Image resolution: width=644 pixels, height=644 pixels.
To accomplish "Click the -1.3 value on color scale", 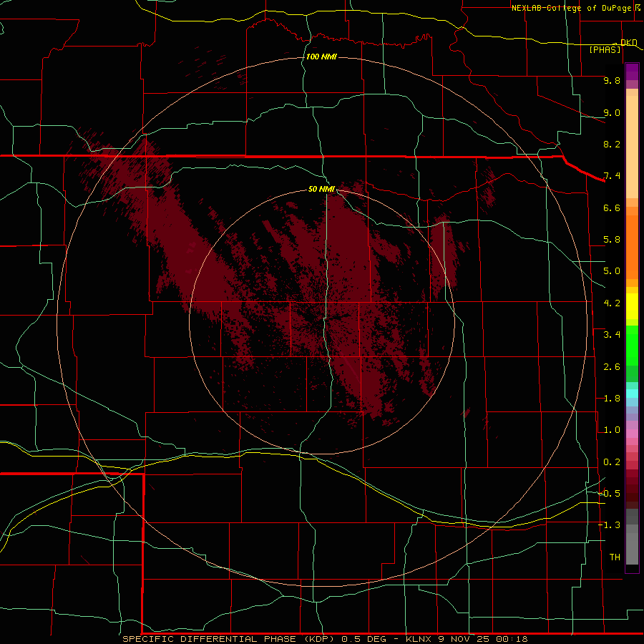I will coord(609,525).
